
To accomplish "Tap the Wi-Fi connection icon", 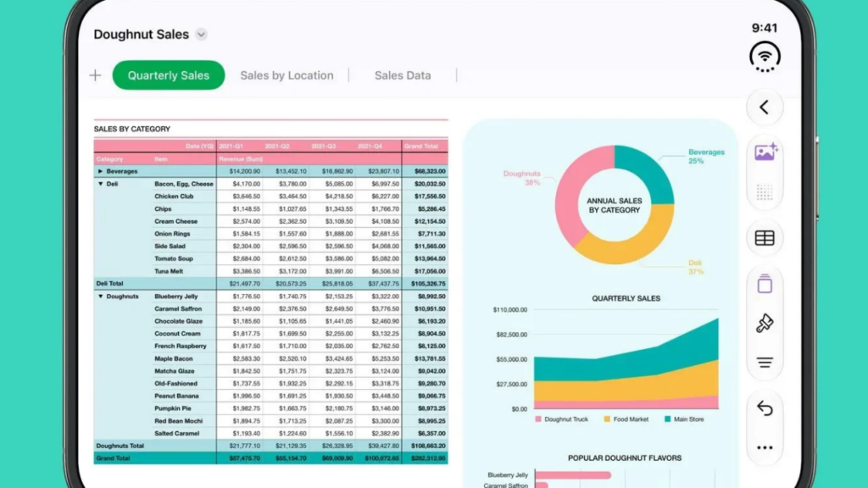I will pyautogui.click(x=765, y=57).
